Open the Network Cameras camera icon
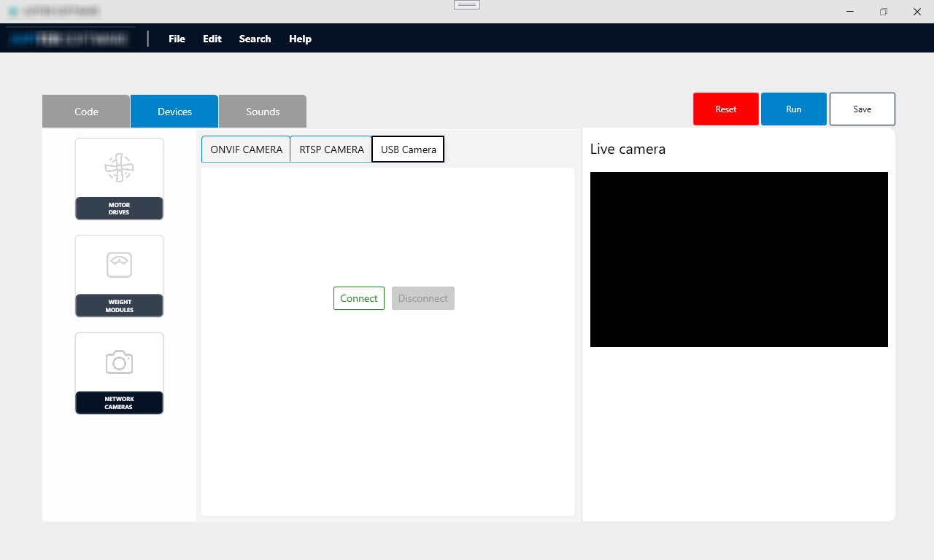Viewport: 934px width, 560px height. [119, 362]
